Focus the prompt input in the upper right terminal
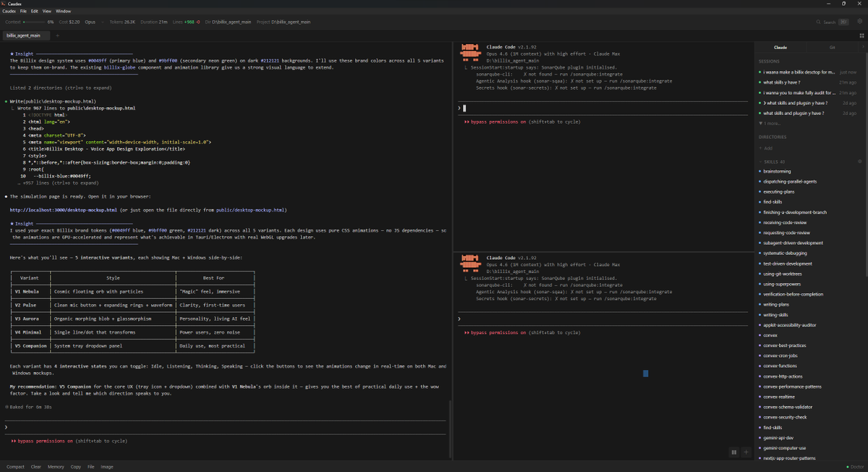The height and width of the screenshot is (472, 868). (604, 108)
